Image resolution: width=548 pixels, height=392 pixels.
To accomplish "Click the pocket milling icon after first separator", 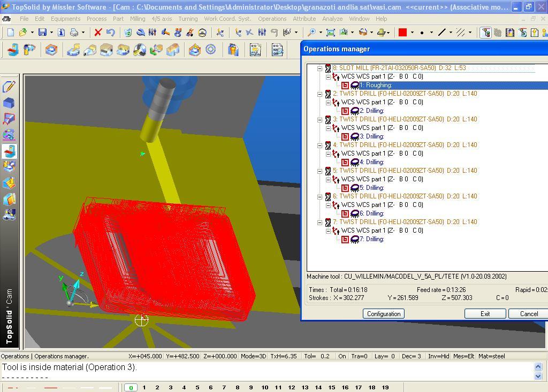I will click(51, 50).
